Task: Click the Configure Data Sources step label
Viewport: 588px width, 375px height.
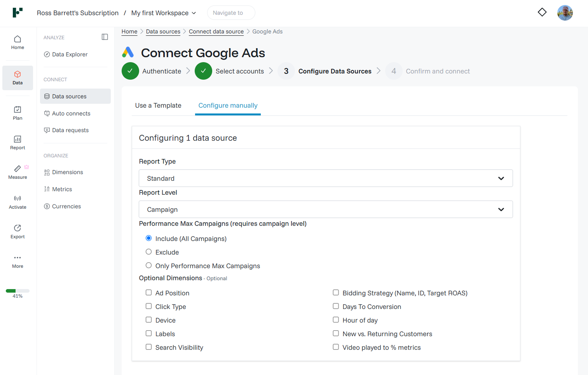Action: pos(335,71)
